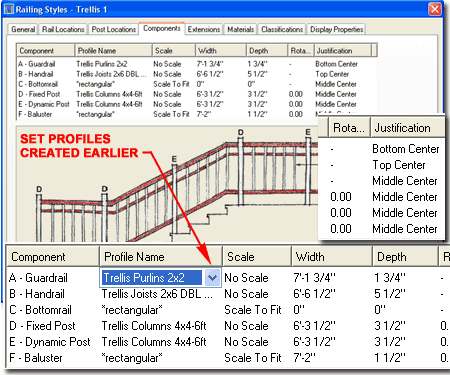450x375 pixels.
Task: Click the railing preview illustration
Action: pyautogui.click(x=167, y=183)
